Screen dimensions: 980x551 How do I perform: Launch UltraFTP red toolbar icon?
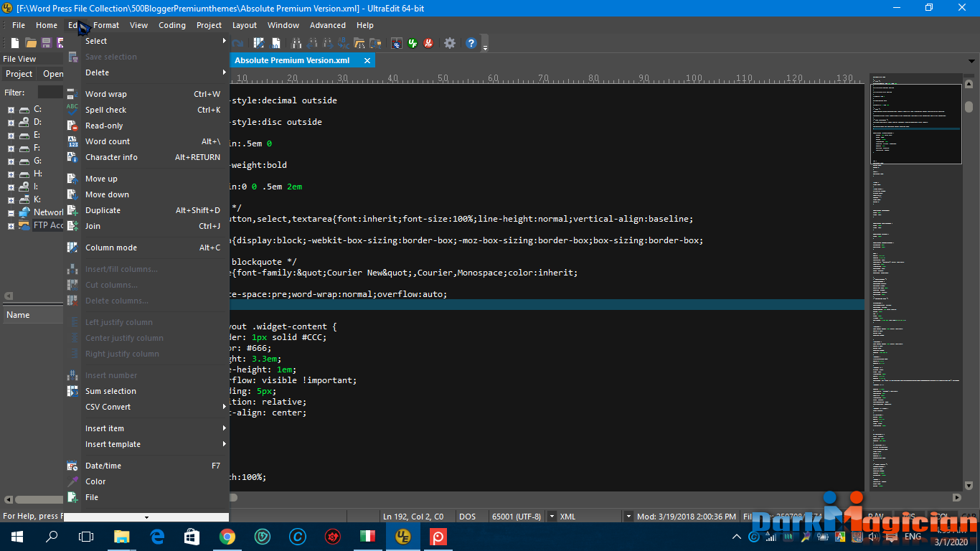pos(428,43)
